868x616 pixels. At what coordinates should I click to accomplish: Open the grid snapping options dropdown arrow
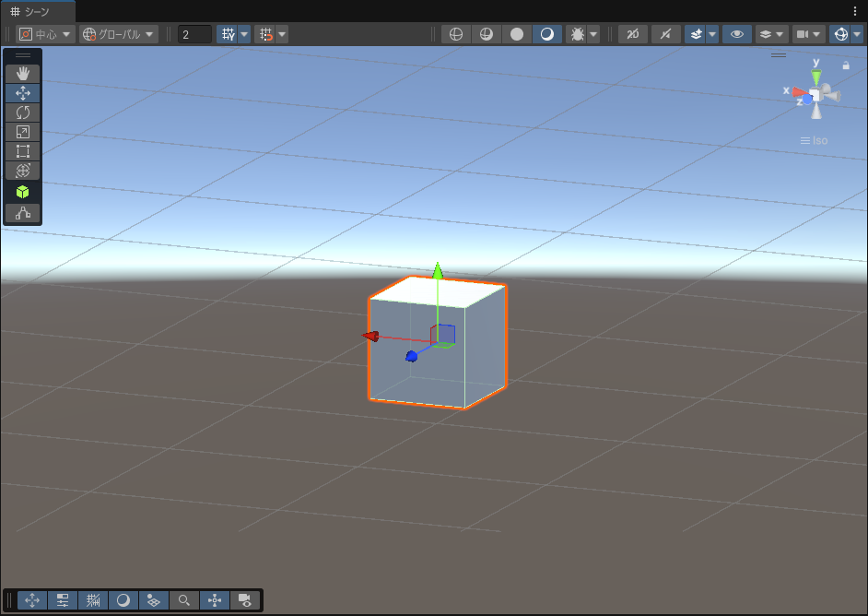(x=282, y=34)
